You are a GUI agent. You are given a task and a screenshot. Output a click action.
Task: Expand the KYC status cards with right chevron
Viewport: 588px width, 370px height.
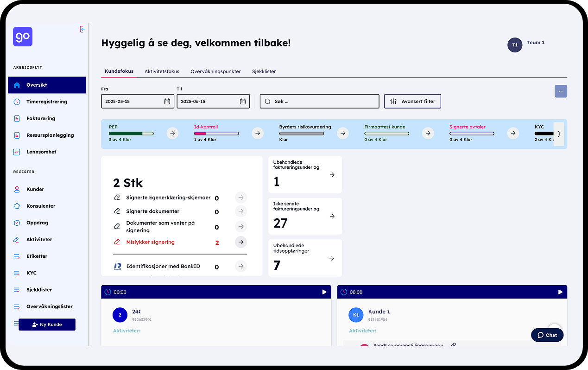tap(559, 134)
